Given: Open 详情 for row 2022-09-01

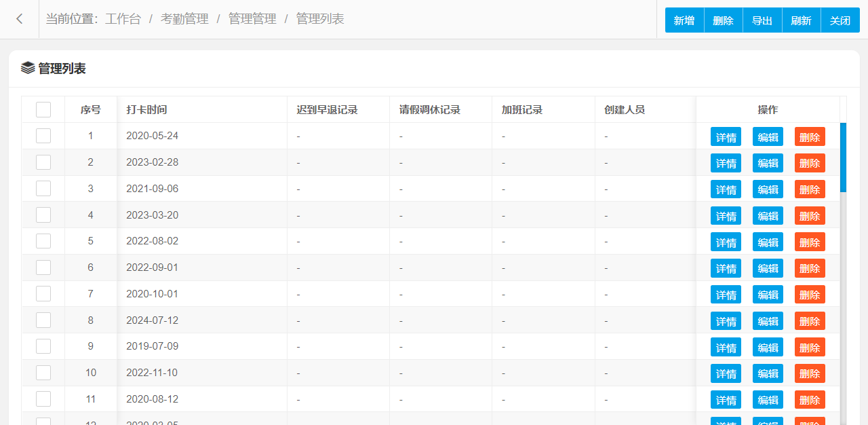Looking at the screenshot, I should tap(726, 268).
